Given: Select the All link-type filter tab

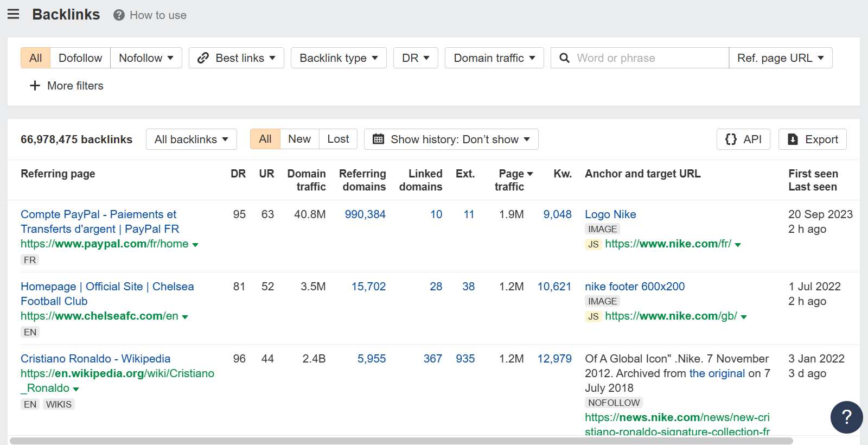Looking at the screenshot, I should click(36, 58).
